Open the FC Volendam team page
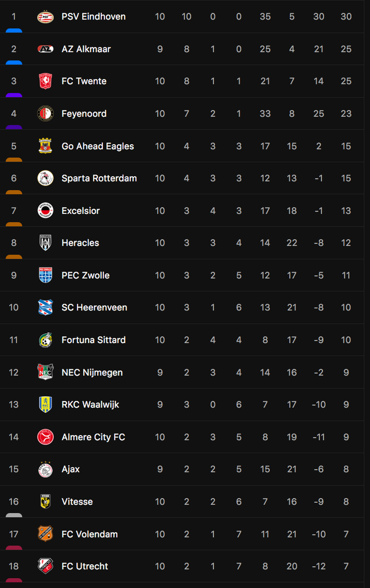Image resolution: width=370 pixels, height=588 pixels. [x=90, y=534]
